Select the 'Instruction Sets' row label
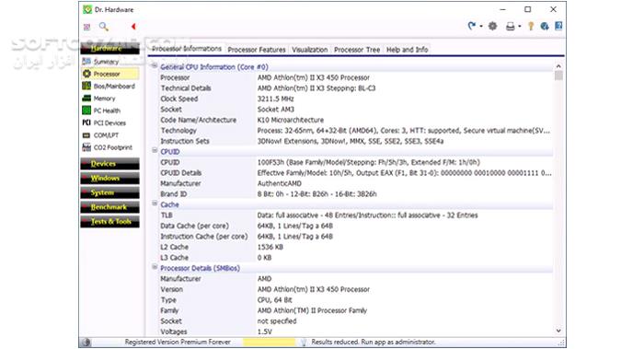 tap(185, 142)
